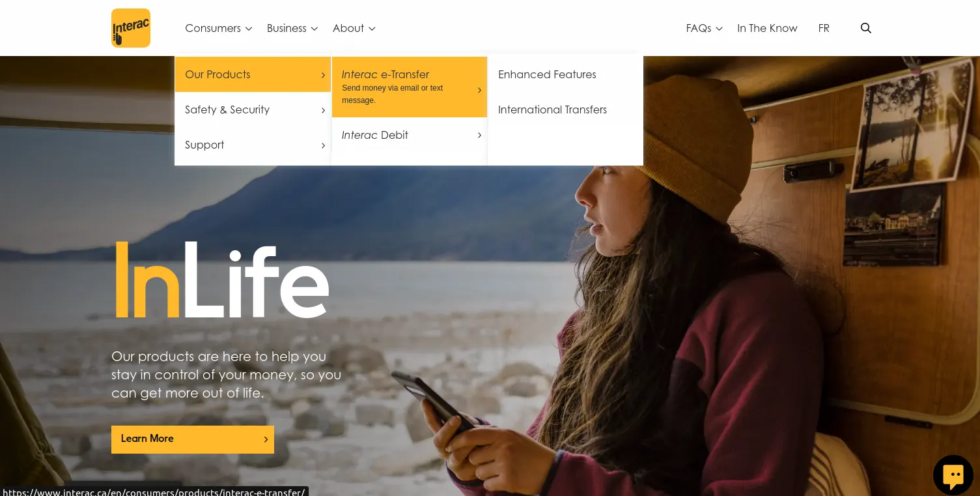980x496 pixels.
Task: Switch language to FR
Action: (824, 28)
